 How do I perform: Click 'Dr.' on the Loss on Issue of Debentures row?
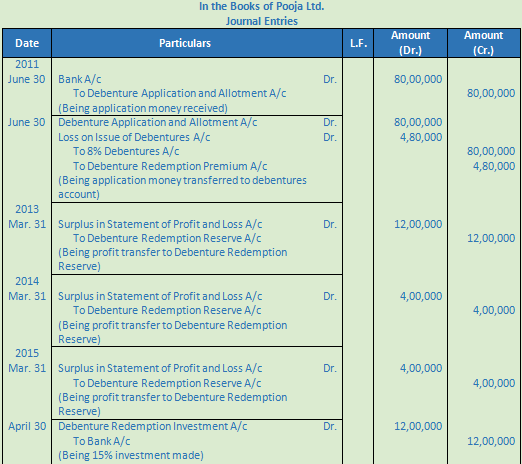[x=330, y=137]
